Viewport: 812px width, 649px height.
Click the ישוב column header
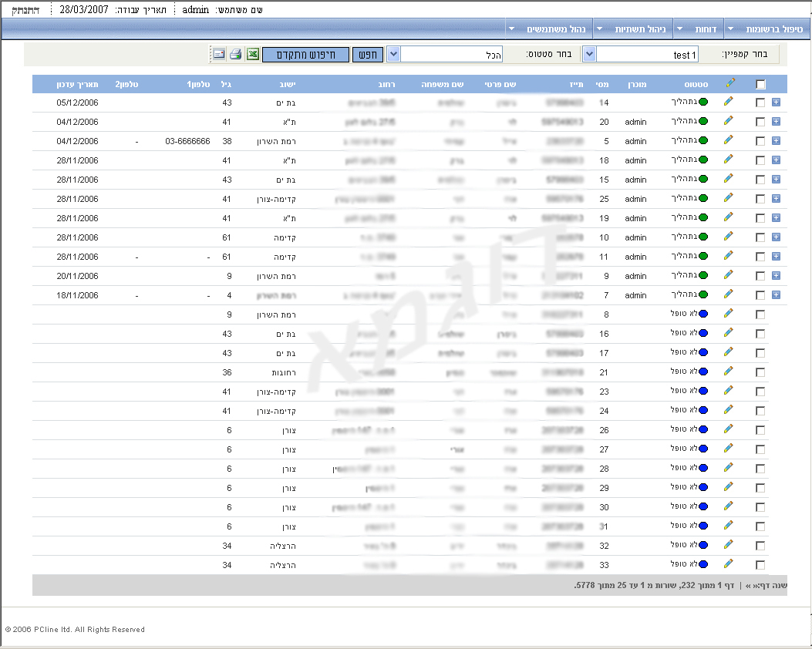tap(288, 84)
